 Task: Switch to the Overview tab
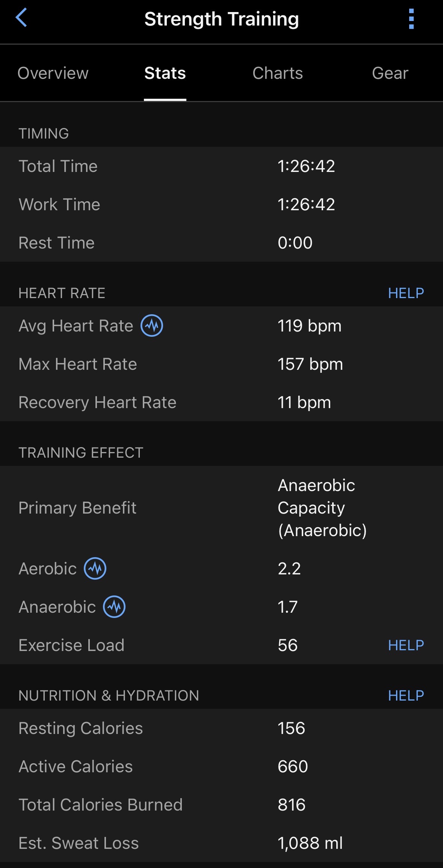pos(53,73)
